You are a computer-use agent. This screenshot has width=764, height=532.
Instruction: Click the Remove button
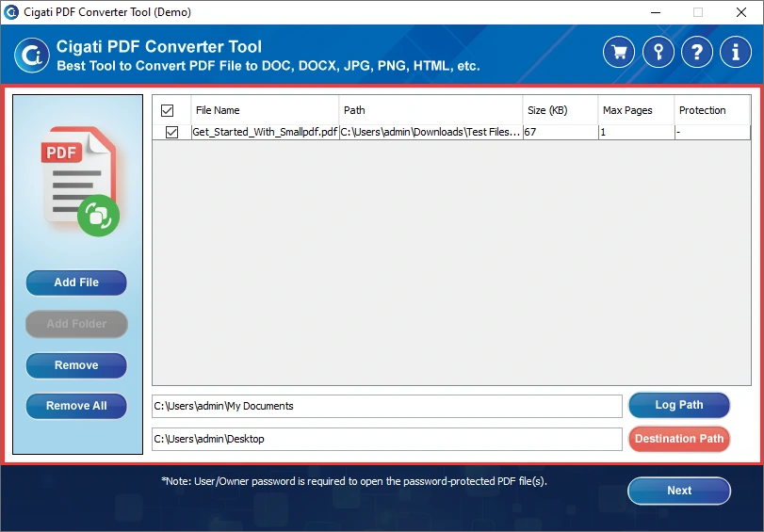[x=76, y=365]
